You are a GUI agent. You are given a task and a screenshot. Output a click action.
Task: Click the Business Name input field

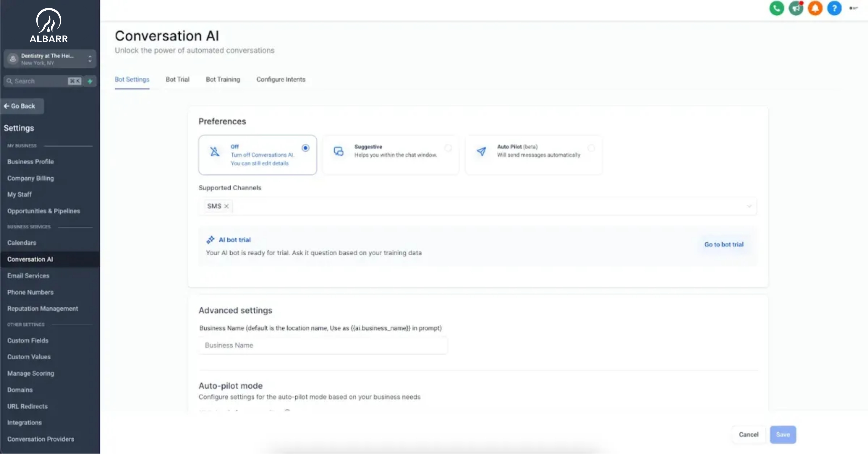pos(323,345)
